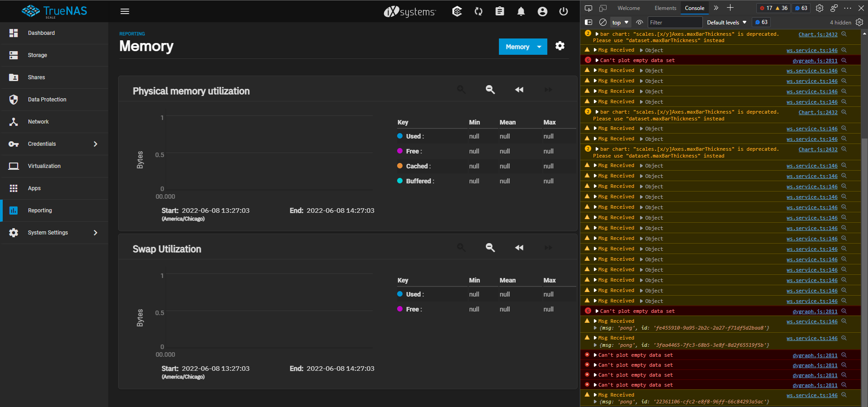Toggle the console sidebar panel
This screenshot has width=868, height=407.
coord(588,22)
